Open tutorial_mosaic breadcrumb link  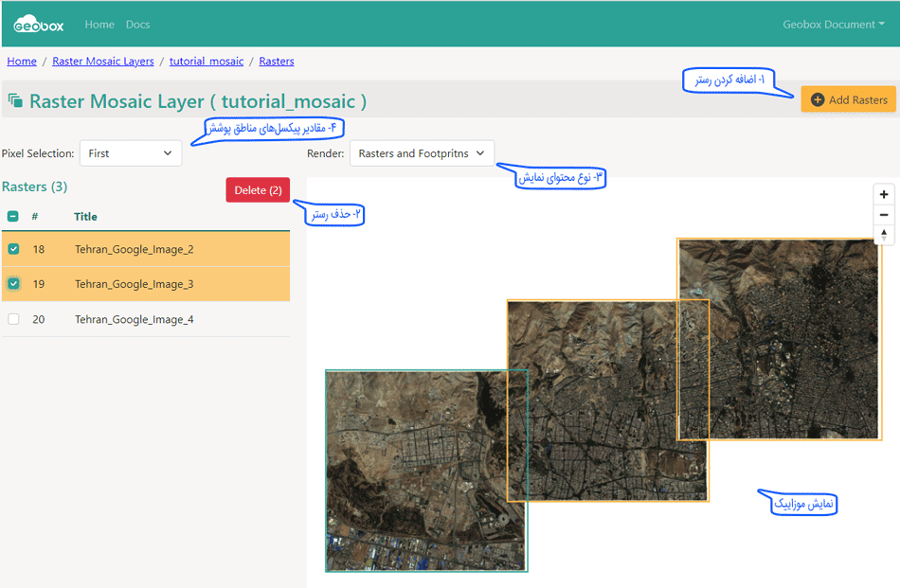point(206,62)
